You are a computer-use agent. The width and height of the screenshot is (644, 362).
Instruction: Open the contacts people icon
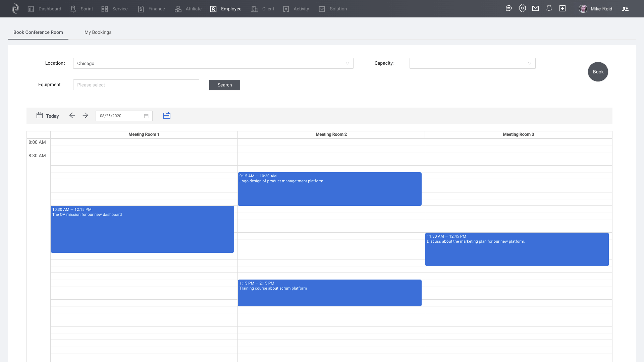625,9
